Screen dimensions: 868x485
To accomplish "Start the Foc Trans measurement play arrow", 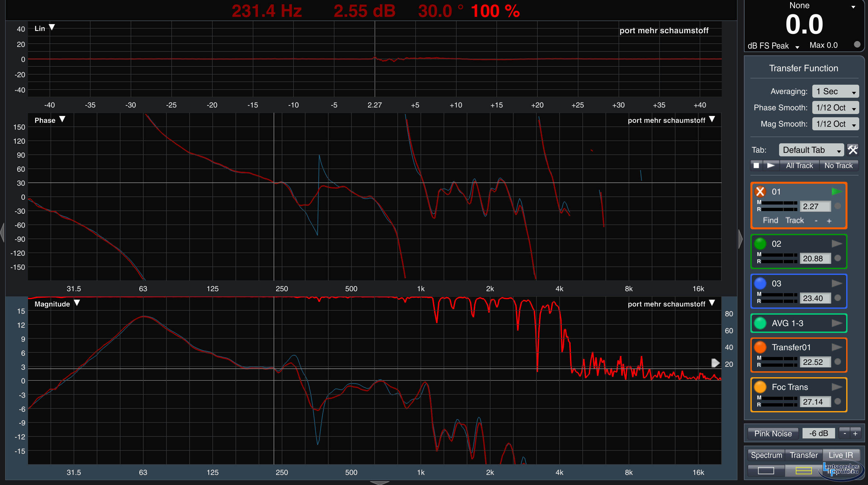I will 837,387.
